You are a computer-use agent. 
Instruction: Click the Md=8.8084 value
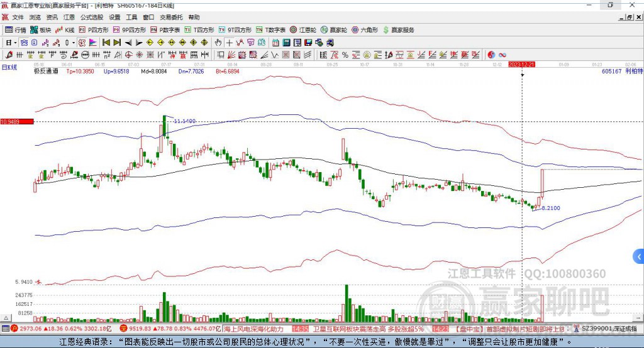(154, 71)
